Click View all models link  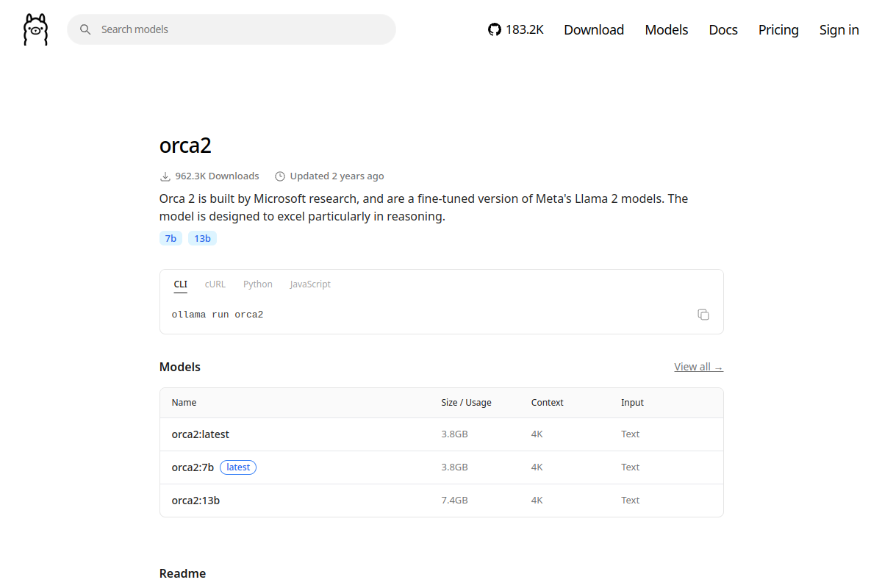(699, 367)
